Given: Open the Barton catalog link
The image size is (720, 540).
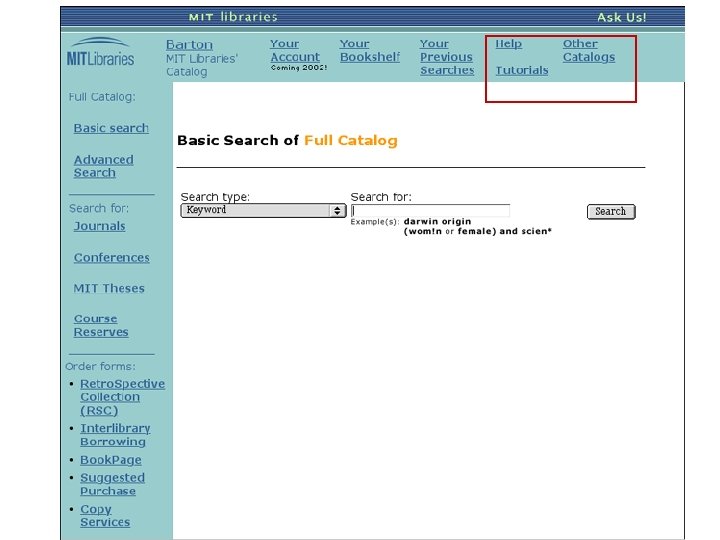Looking at the screenshot, I should (189, 45).
